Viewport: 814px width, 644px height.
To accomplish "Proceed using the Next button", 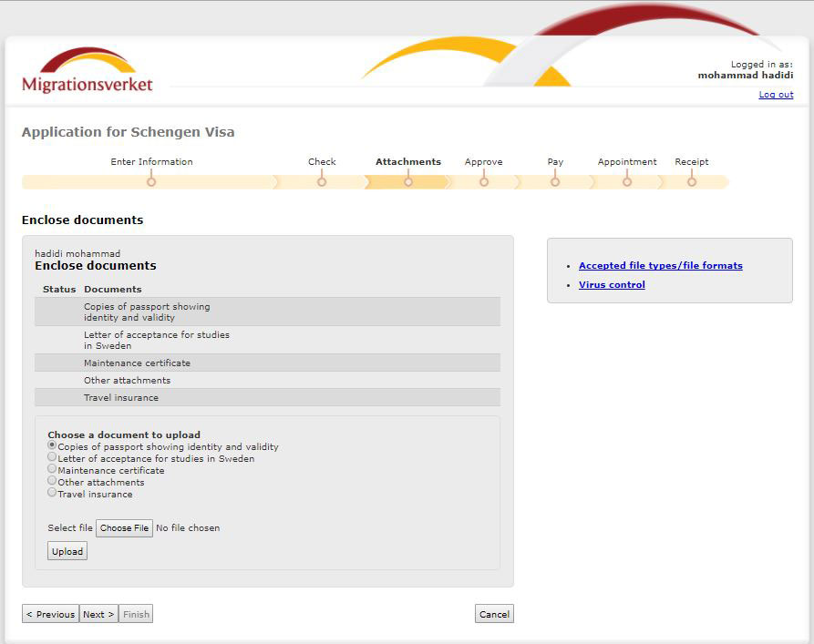I will 98,614.
